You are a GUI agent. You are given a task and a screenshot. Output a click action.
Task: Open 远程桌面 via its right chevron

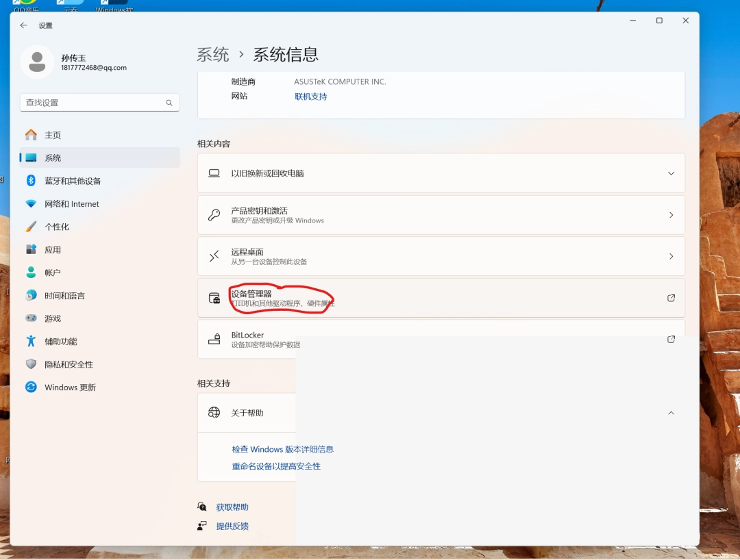click(x=671, y=257)
